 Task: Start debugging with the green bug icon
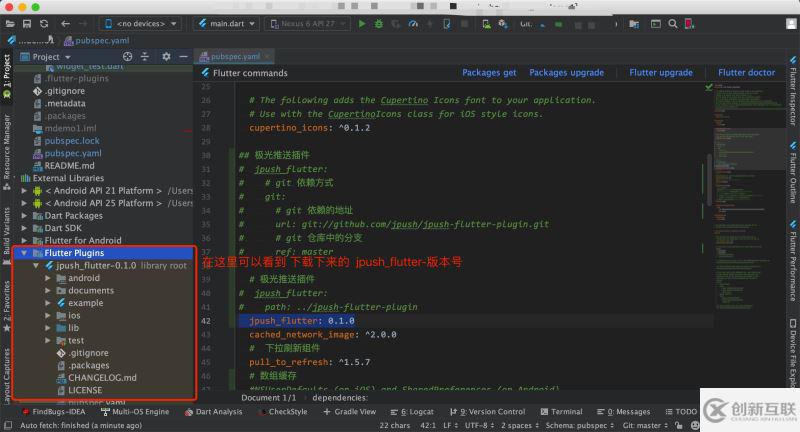[x=379, y=23]
